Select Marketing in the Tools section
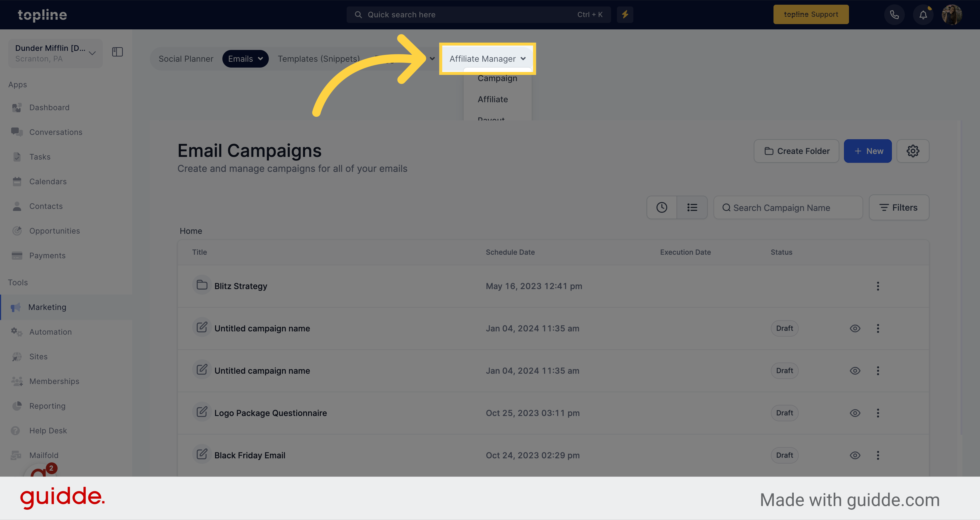Screen dimensions: 980x520 pos(47,307)
